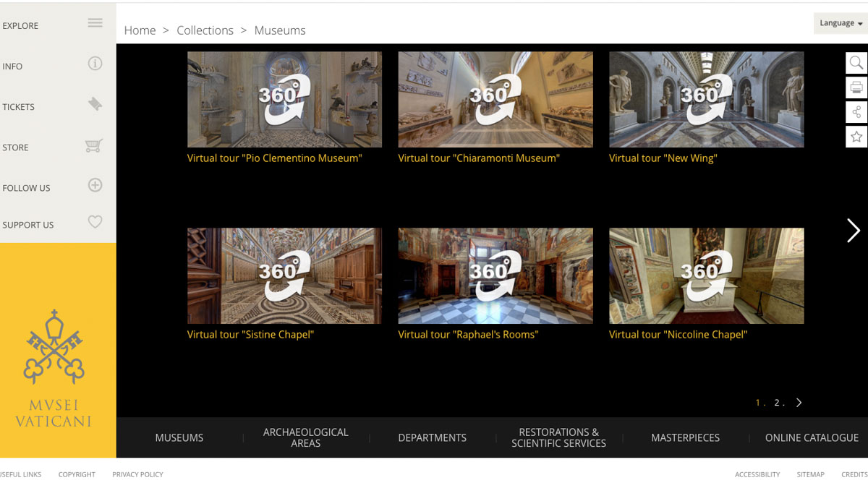868x488 pixels.
Task: Open the MASTERPIECES tab
Action: [686, 437]
